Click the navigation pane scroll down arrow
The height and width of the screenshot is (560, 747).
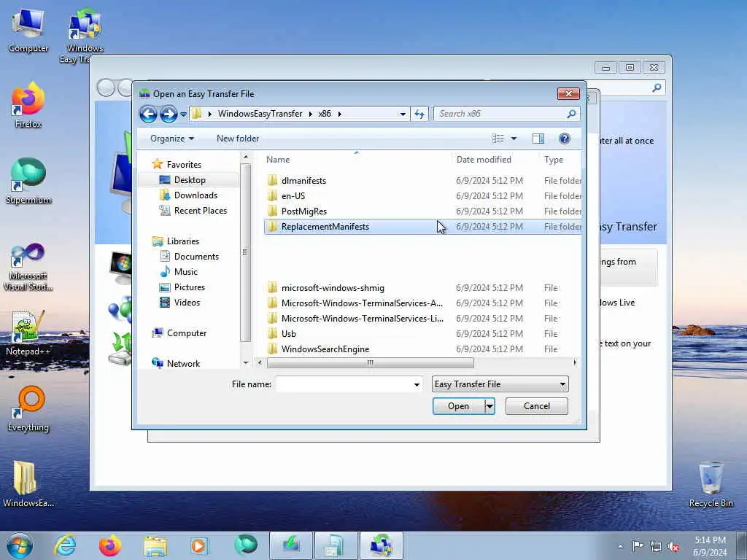tap(246, 363)
